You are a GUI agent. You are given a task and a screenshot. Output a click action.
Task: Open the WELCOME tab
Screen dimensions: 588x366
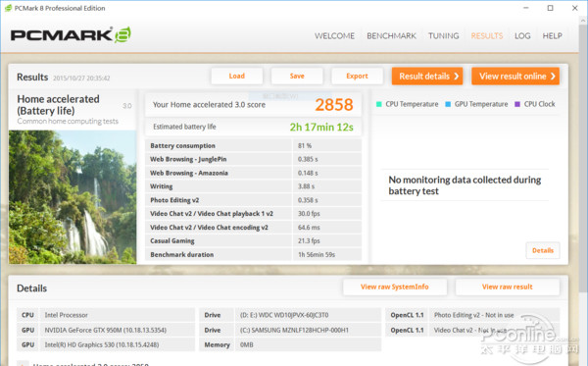point(334,36)
